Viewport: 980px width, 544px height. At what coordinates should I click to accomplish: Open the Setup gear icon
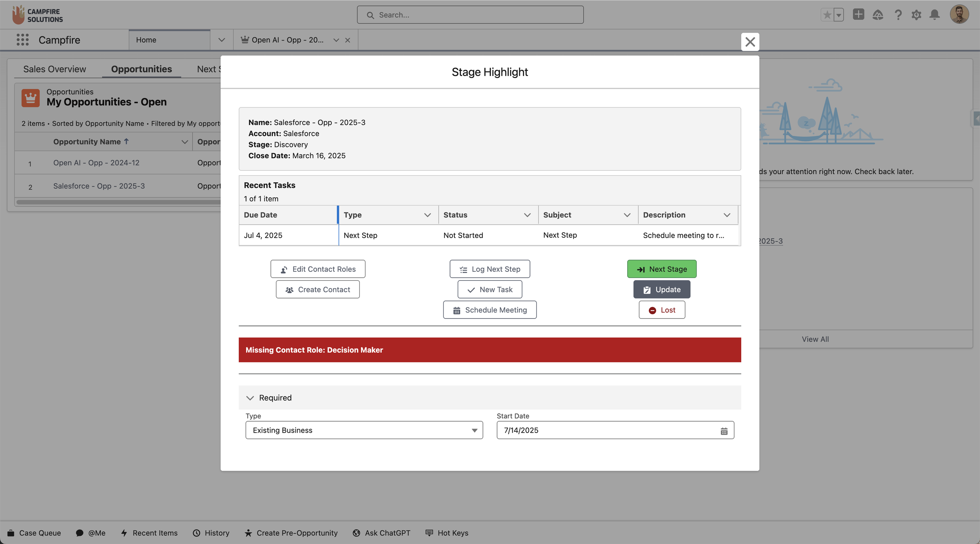point(916,15)
